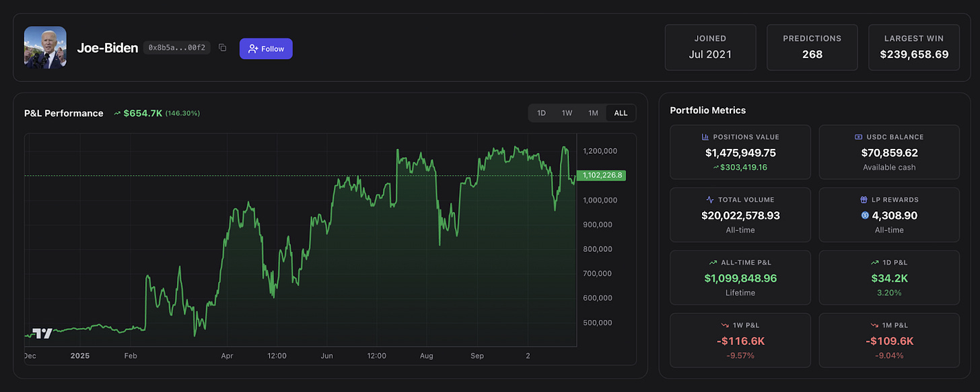Click the Largest Win $239,658.69 card
This screenshot has height=392, width=980.
click(914, 47)
